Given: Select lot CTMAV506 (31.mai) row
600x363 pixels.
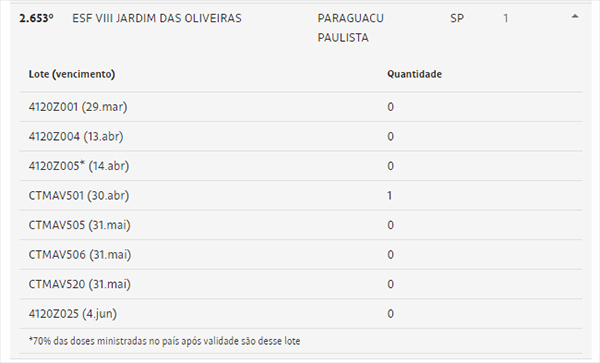Looking at the screenshot, I should point(301,254).
